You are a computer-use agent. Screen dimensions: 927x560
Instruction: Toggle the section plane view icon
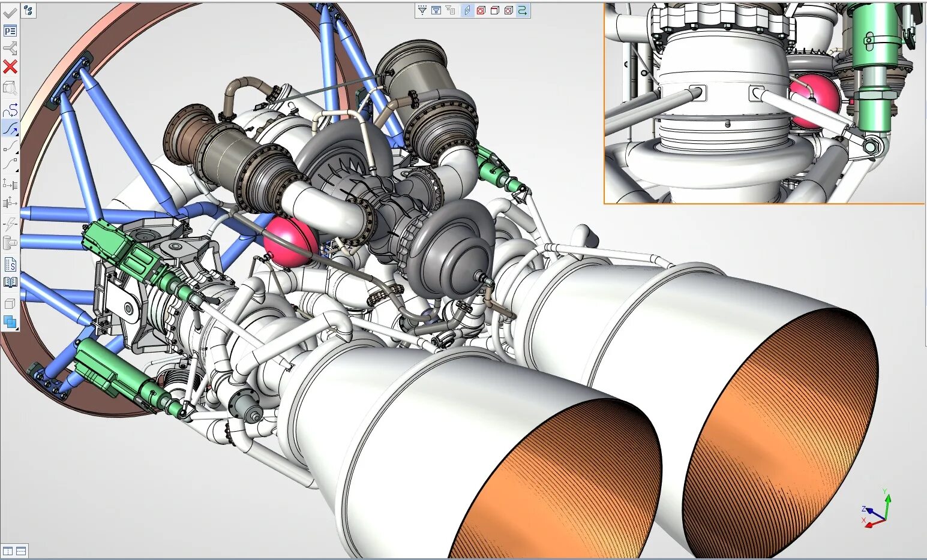(467, 10)
